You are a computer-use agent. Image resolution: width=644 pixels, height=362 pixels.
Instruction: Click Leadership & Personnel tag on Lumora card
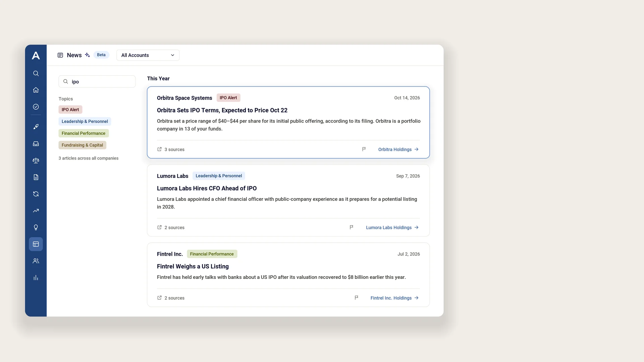click(219, 176)
